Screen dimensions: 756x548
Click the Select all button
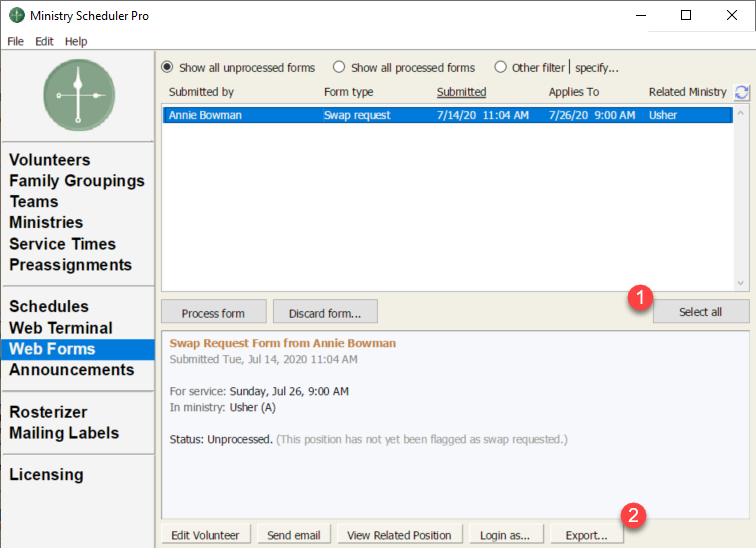coord(700,312)
